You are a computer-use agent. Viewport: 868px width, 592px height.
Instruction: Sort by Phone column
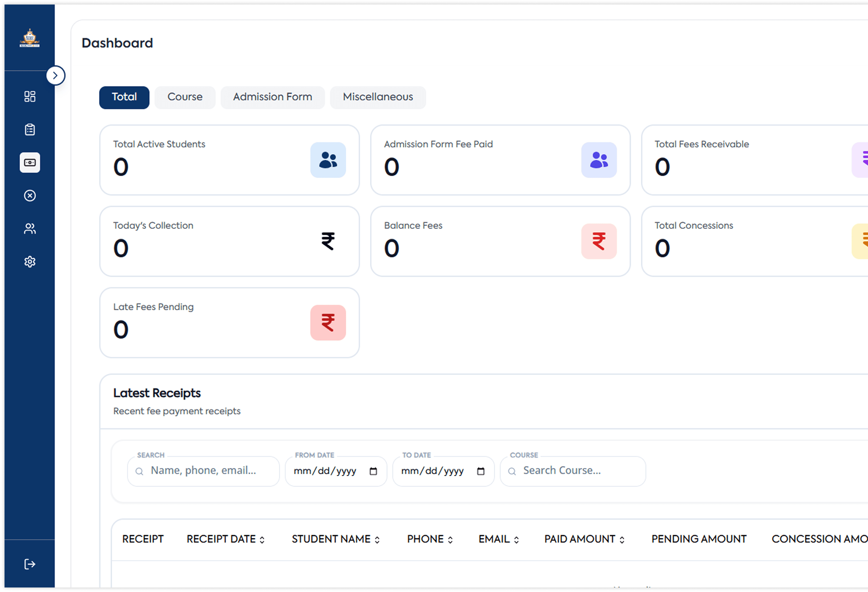pos(430,539)
